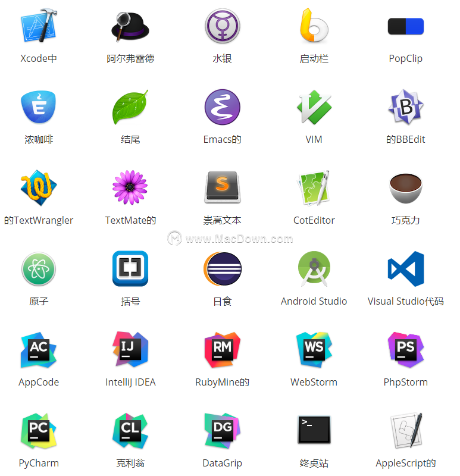This screenshot has width=460, height=476.
Task: Click the '终桌站' label
Action: coord(314,463)
